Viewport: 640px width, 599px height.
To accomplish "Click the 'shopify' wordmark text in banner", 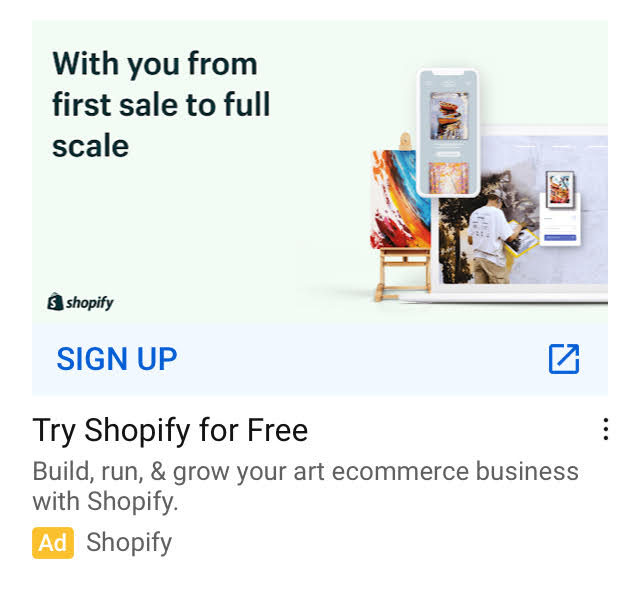I will [90, 303].
